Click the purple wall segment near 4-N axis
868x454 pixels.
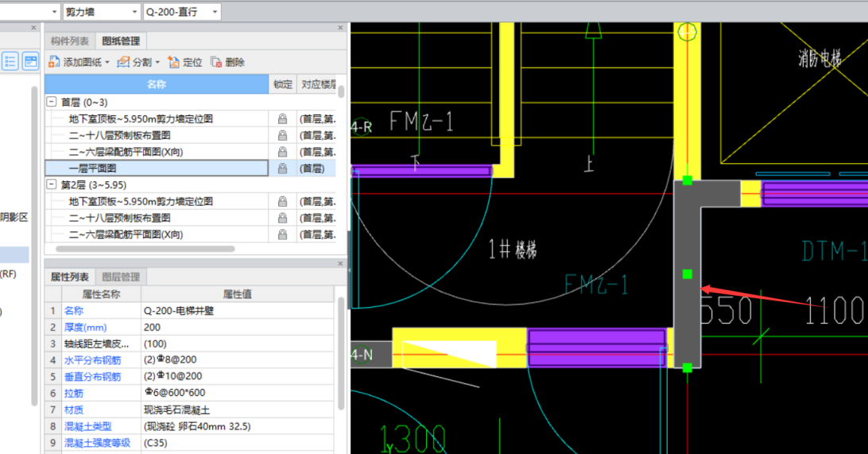[597, 347]
